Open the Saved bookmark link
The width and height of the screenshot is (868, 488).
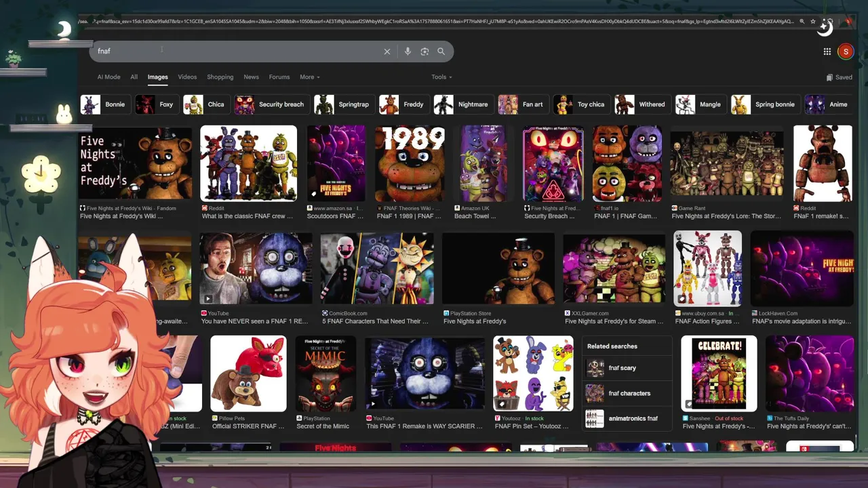[840, 77]
